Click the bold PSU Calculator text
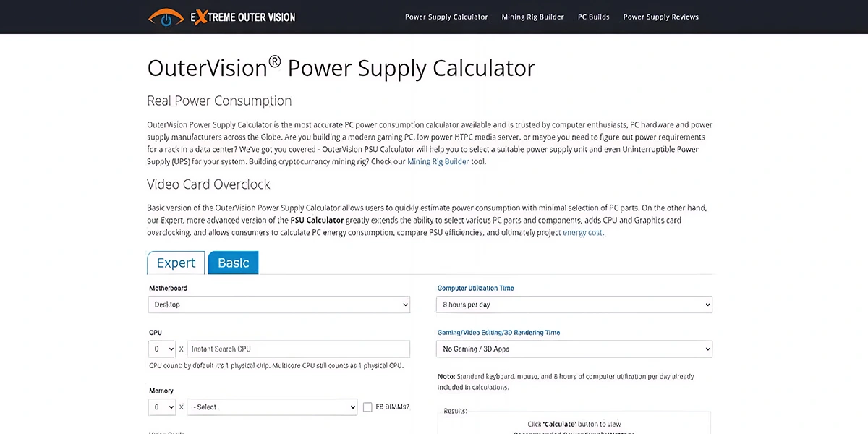The width and height of the screenshot is (868, 434). (317, 220)
